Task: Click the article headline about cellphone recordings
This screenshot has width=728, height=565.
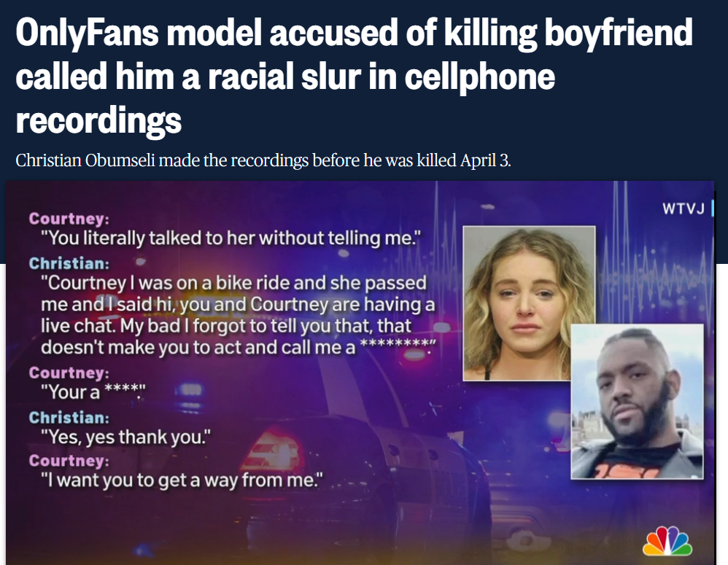Action: [x=354, y=76]
